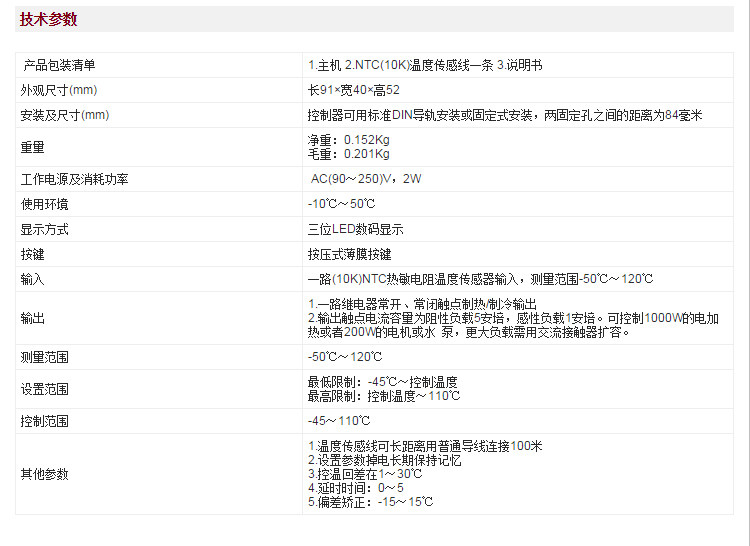Select the 产品包装清单 row label
This screenshot has height=546, width=750.
[x=60, y=65]
